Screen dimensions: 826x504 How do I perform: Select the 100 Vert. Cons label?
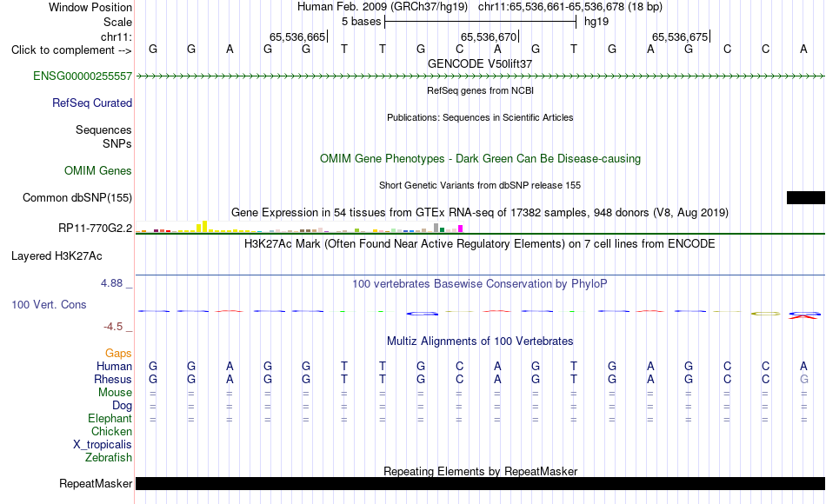coord(49,304)
